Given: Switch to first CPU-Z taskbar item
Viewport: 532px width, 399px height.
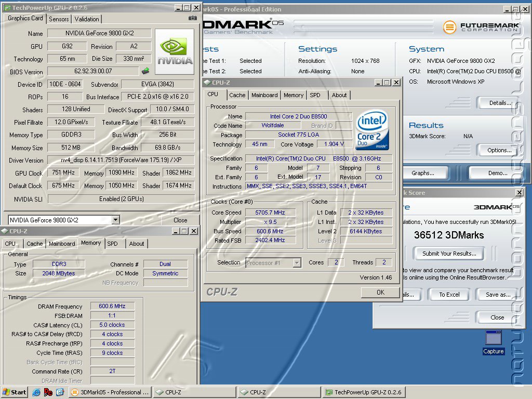Looking at the screenshot, I should (x=194, y=392).
